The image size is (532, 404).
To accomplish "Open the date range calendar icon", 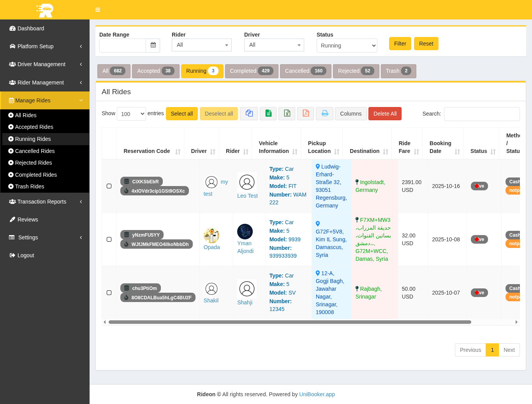I will click(x=153, y=45).
